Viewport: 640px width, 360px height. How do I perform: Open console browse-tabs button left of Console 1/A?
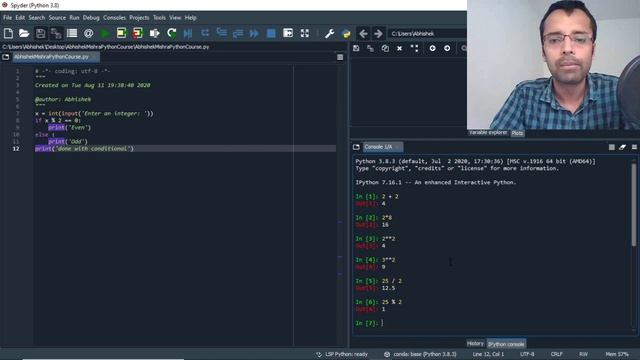point(356,147)
